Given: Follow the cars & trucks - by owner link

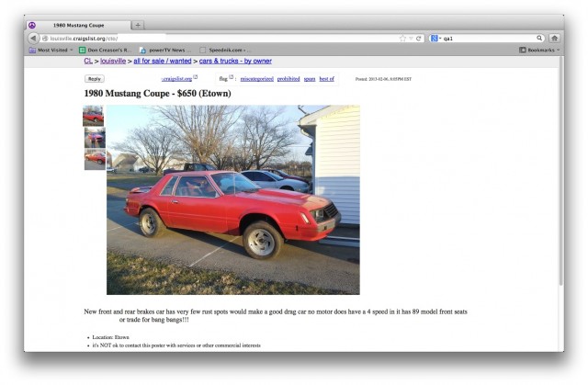Looking at the screenshot, I should 235,61.
